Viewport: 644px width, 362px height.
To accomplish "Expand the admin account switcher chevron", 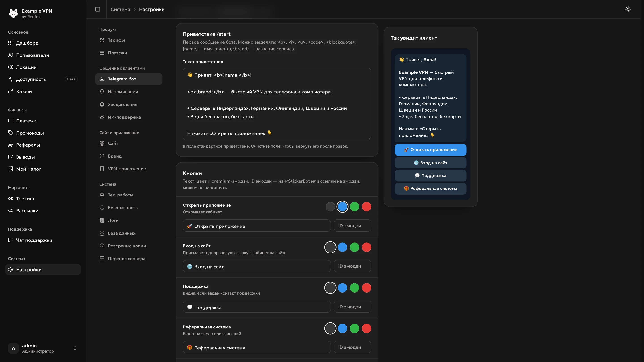I will 75,348.
